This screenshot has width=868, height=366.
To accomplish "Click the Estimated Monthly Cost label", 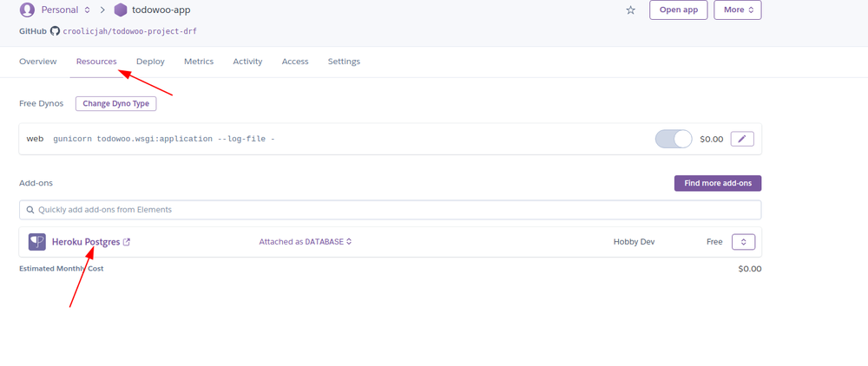I will click(x=62, y=269).
